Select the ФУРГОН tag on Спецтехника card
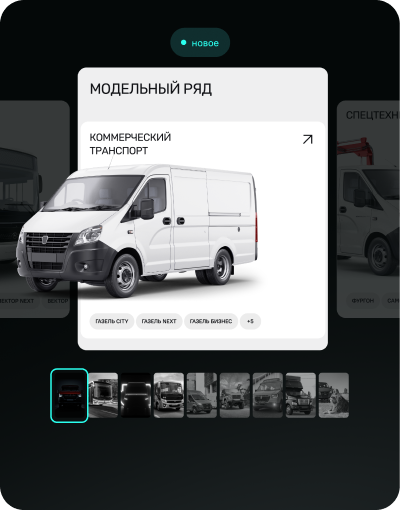This screenshot has height=510, width=400. (363, 301)
